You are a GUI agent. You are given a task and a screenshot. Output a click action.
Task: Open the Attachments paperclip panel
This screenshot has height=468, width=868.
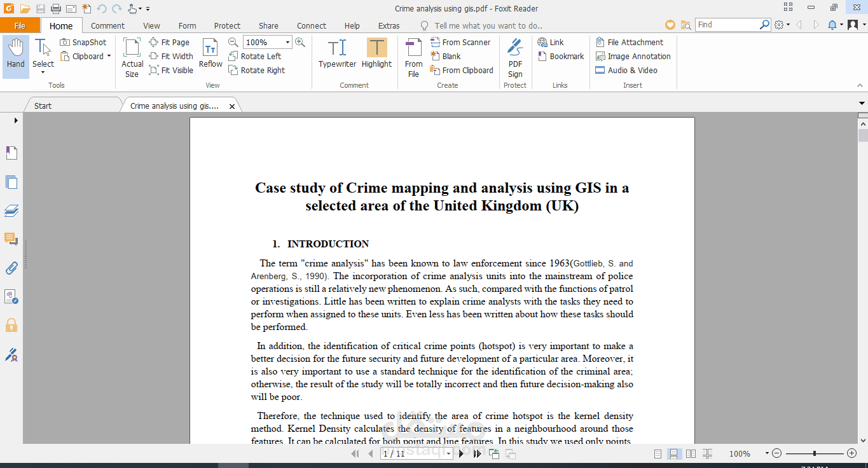11,268
